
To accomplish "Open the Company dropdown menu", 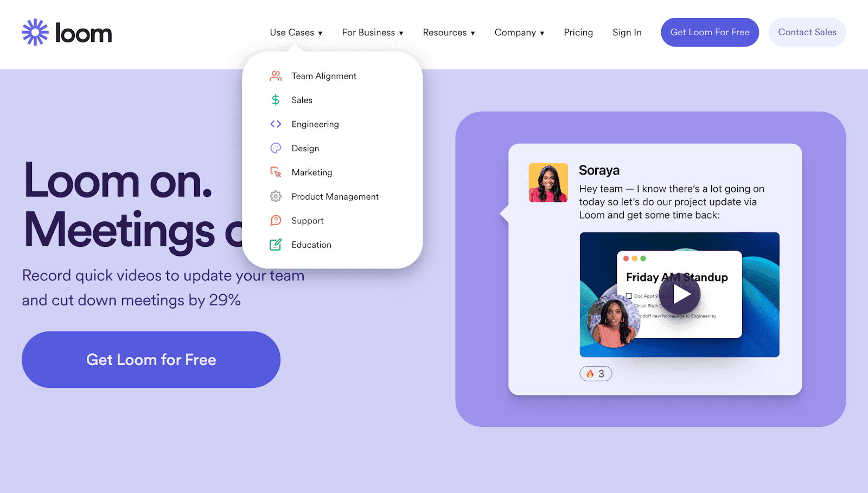I will point(519,33).
